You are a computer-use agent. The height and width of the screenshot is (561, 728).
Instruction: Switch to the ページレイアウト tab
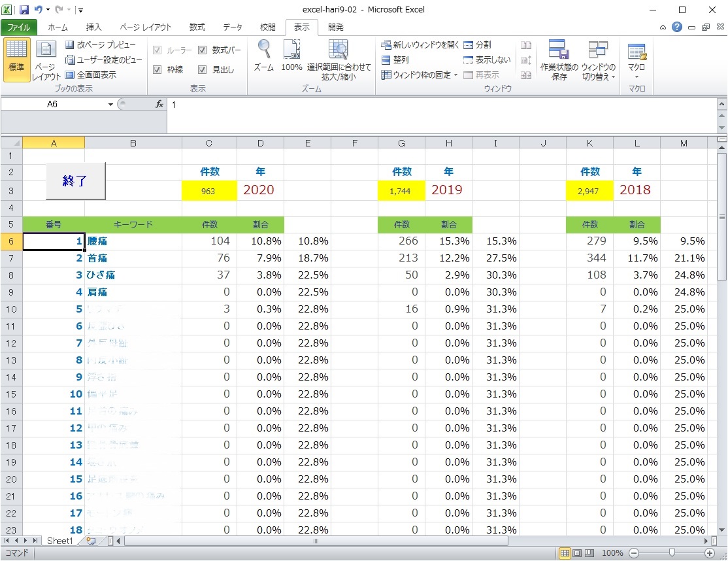(x=145, y=27)
